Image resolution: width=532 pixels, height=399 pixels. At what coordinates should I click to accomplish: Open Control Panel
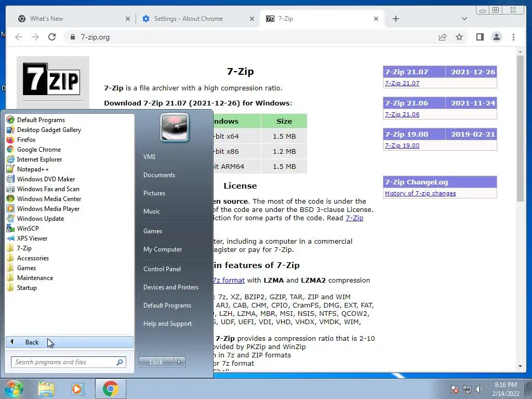point(162,269)
